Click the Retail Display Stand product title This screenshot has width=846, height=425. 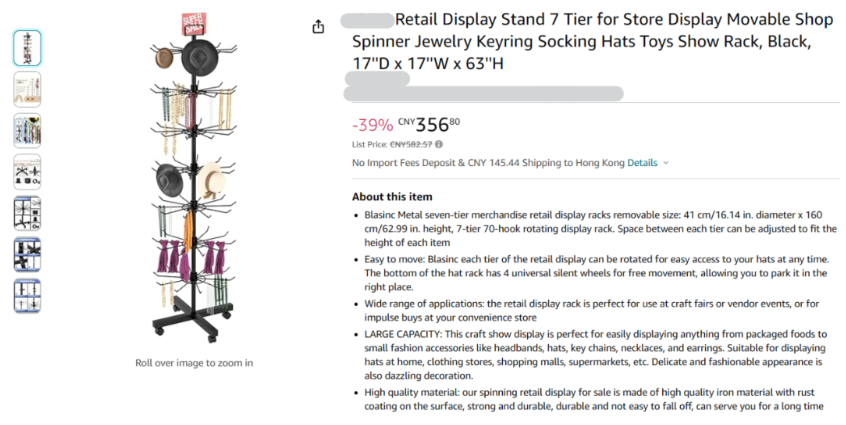tap(589, 41)
